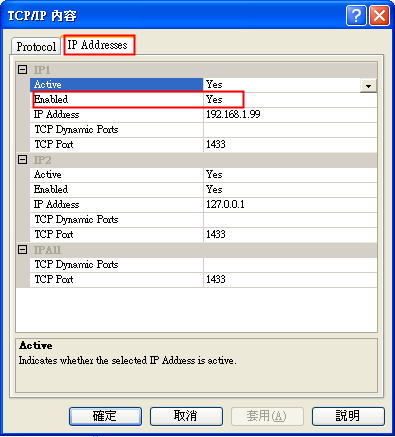Image resolution: width=395 pixels, height=437 pixels.
Task: Click the TCP Dynamic Ports value for IP2
Action: [x=290, y=220]
